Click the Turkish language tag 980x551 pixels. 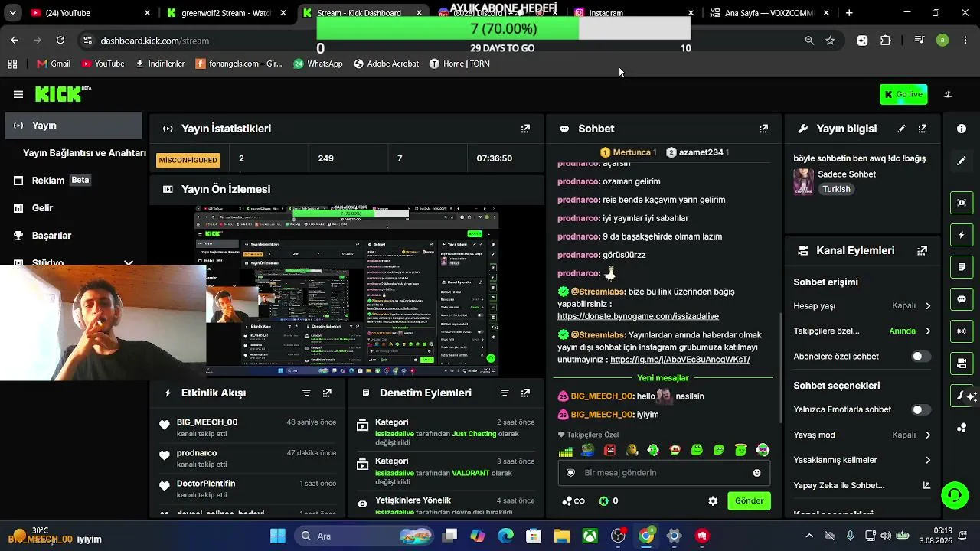(836, 189)
